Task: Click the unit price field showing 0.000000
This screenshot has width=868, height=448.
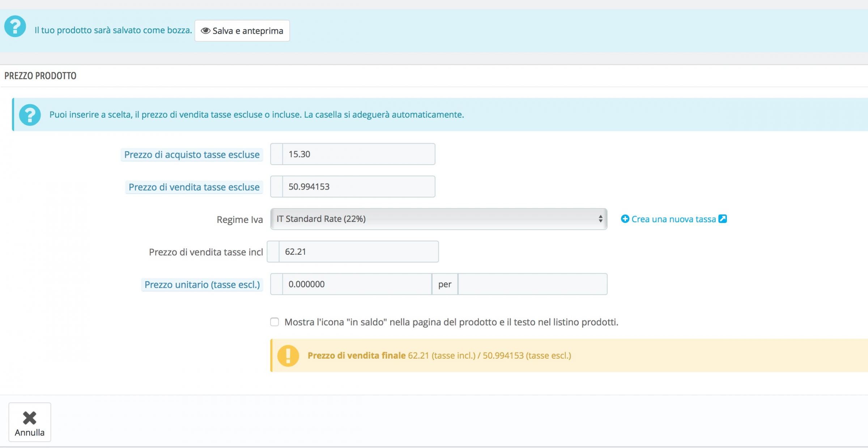Action: 356,284
